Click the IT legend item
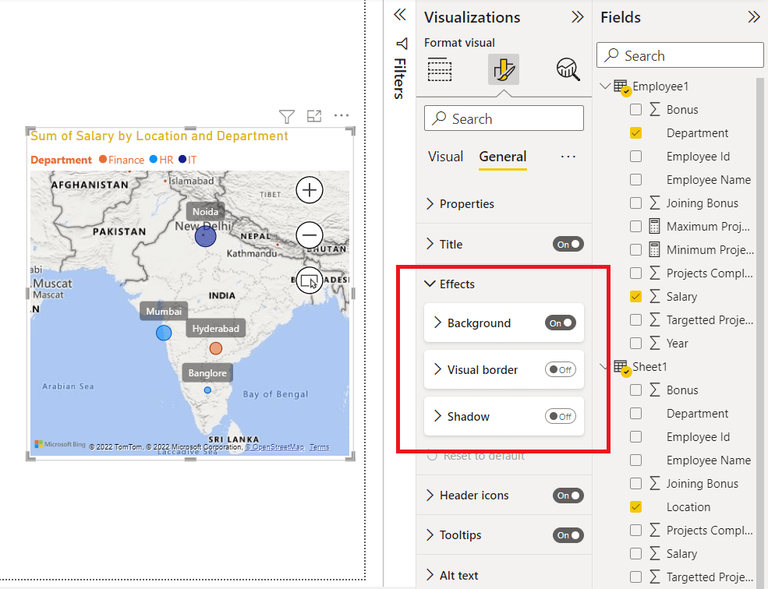This screenshot has width=768, height=589. coord(188,160)
